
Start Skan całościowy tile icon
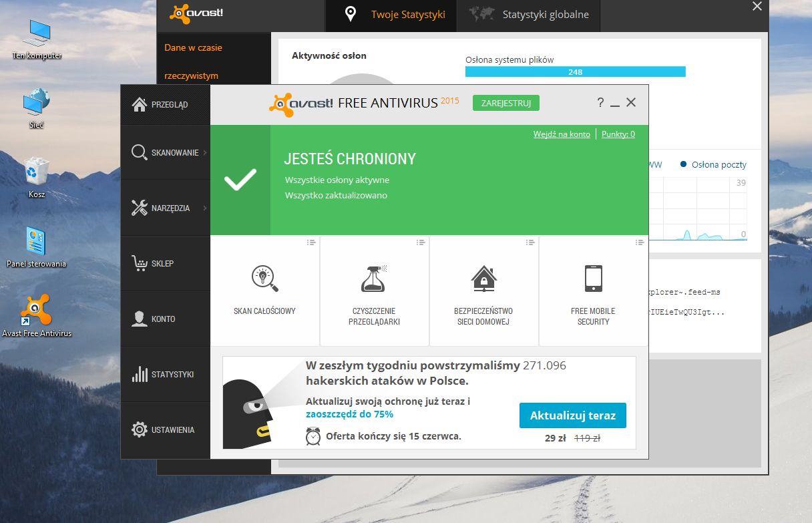click(264, 279)
